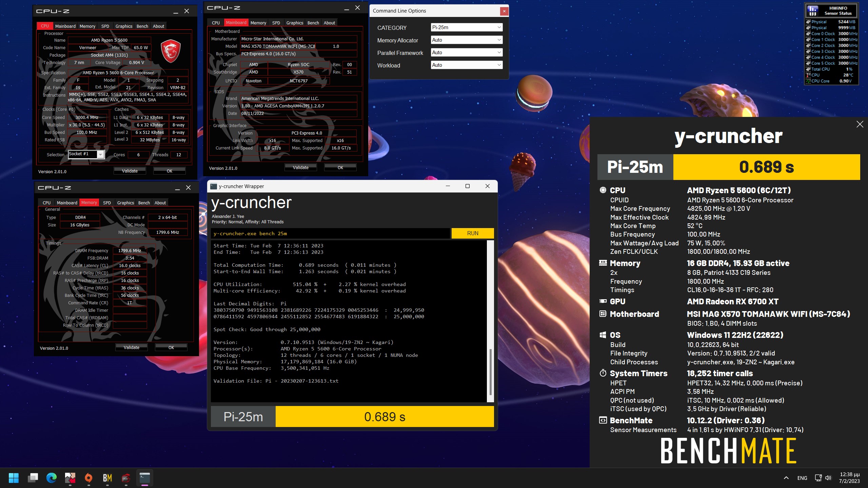This screenshot has width=868, height=488.
Task: Click the MSI dragon logo in CPU-Z
Action: (171, 51)
